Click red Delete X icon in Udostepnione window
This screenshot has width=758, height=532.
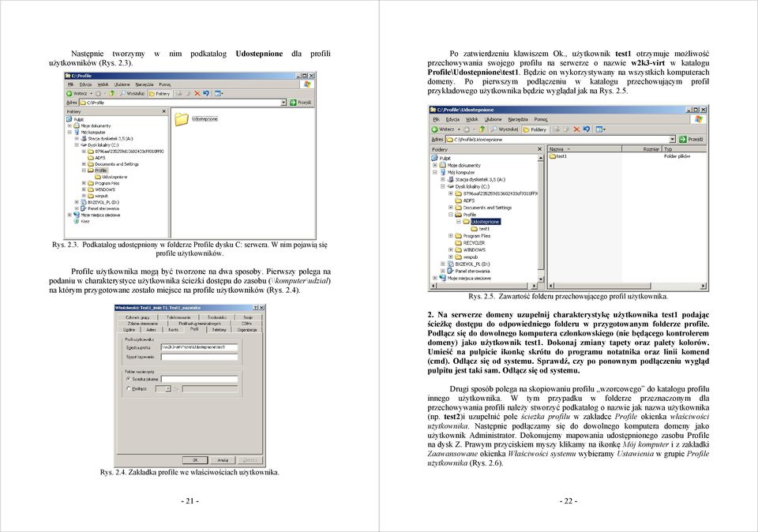pyautogui.click(x=576, y=129)
